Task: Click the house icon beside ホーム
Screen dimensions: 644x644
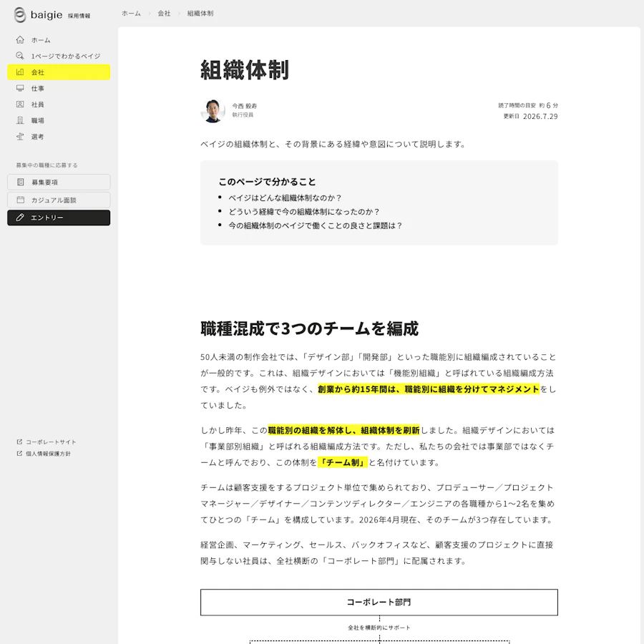Action: click(20, 40)
